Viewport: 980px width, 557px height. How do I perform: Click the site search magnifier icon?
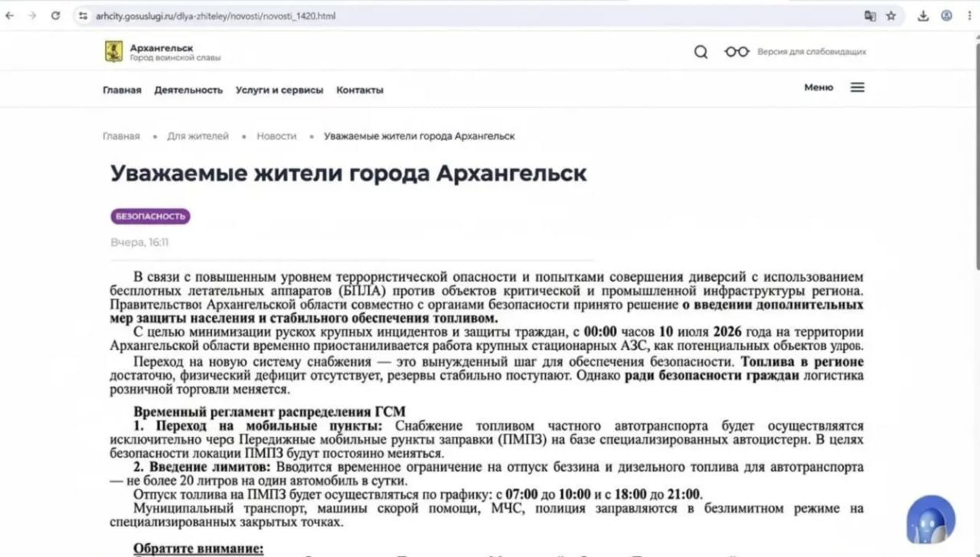(x=701, y=52)
